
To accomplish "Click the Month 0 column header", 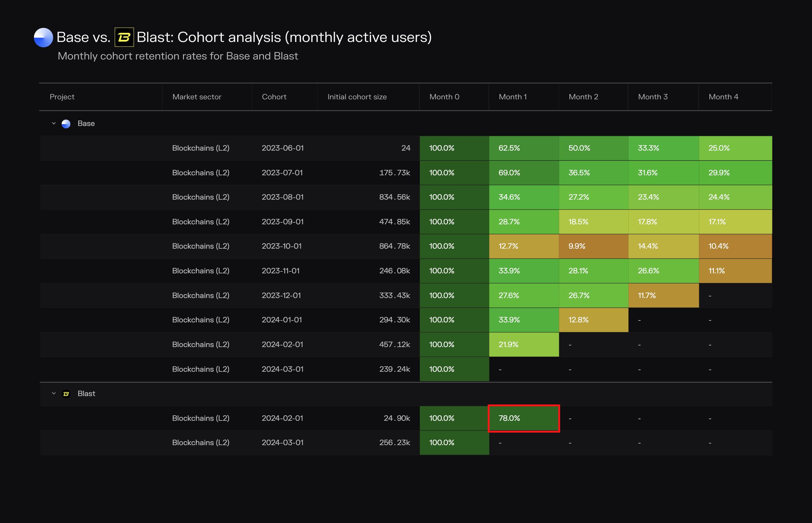I will [444, 97].
